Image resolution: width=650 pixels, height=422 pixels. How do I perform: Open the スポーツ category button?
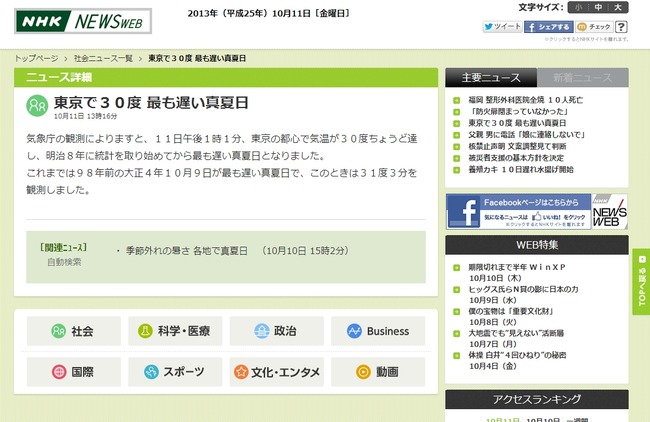(175, 372)
